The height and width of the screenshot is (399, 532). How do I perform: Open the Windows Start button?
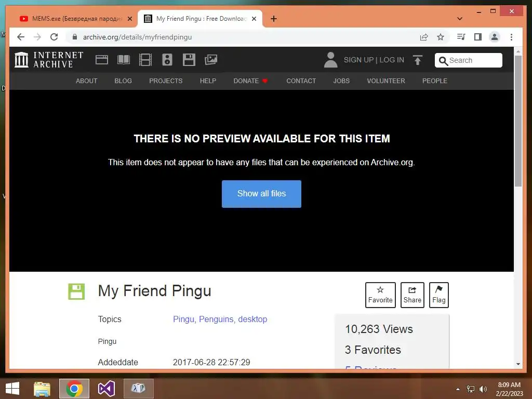[12, 389]
